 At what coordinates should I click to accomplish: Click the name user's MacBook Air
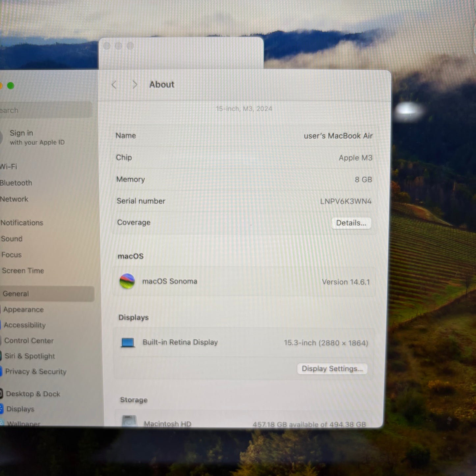tap(338, 136)
